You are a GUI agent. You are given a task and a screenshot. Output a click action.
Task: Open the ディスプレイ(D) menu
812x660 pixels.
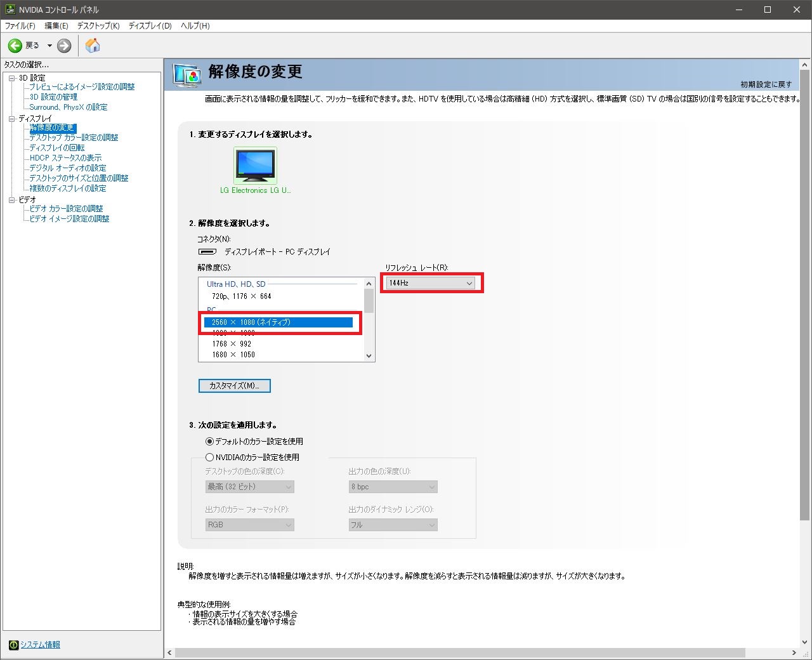pyautogui.click(x=150, y=26)
